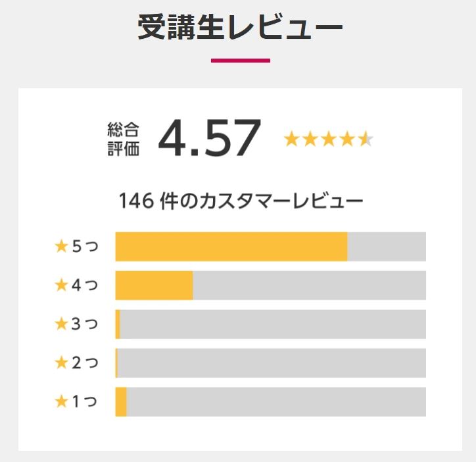476x462 pixels.
Task: Filter reviews using the 1-star rating bar
Action: point(270,401)
